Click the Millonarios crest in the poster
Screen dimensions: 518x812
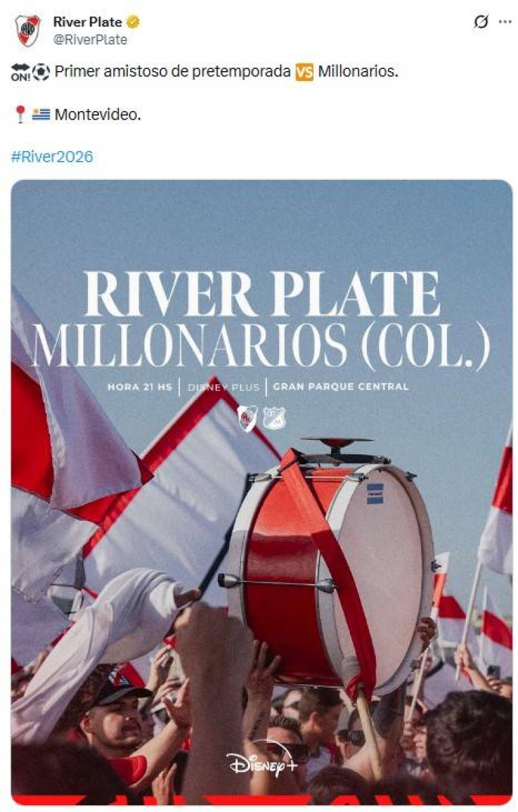[x=274, y=418]
